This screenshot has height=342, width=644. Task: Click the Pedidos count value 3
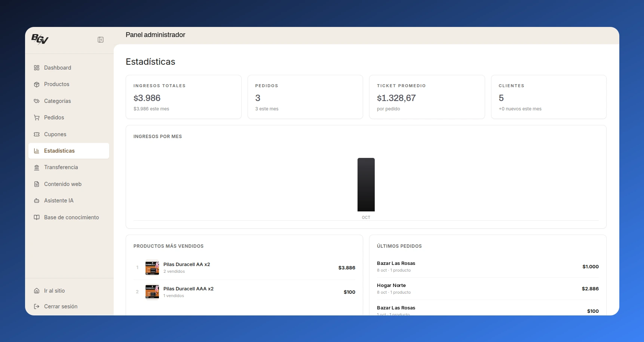[258, 98]
